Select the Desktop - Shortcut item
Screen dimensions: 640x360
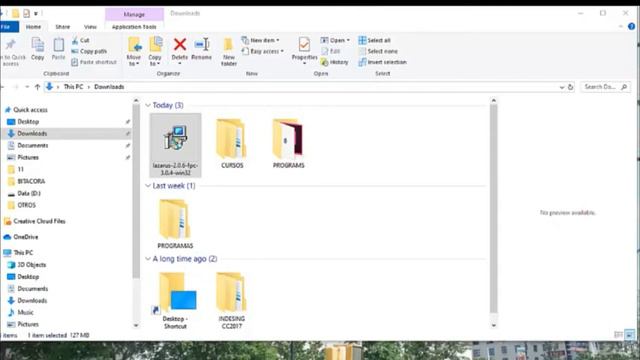click(175, 300)
